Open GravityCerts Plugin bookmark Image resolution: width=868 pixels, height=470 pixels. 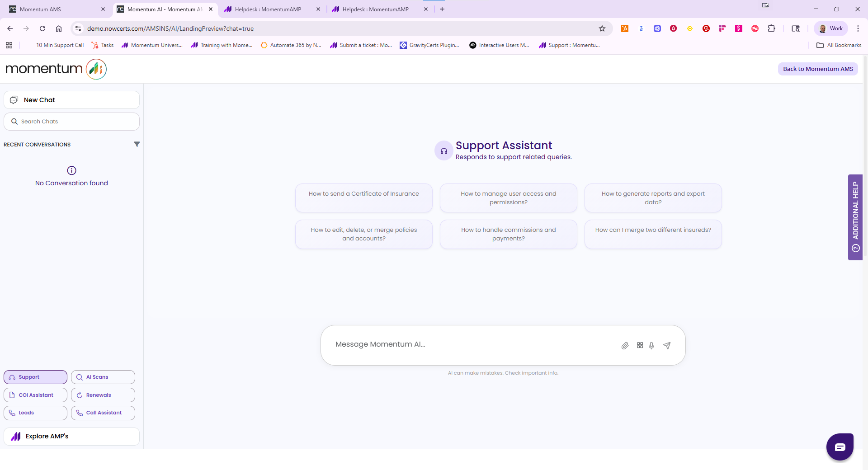pos(429,45)
